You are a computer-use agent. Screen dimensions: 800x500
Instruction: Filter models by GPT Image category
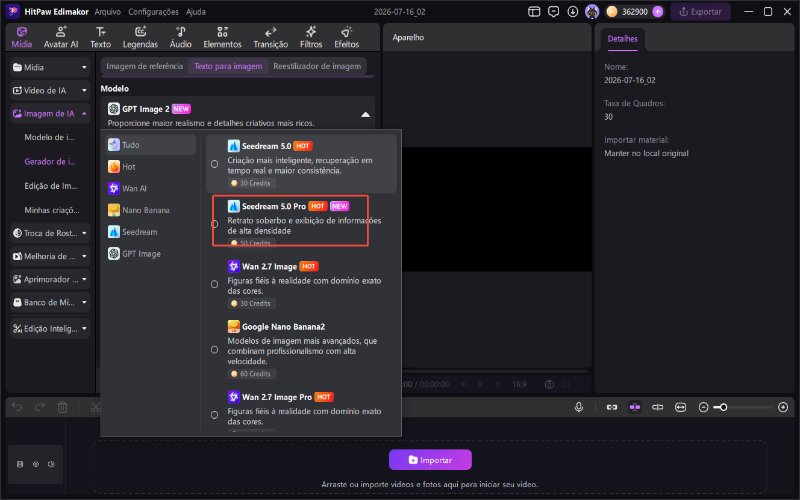tap(151, 254)
